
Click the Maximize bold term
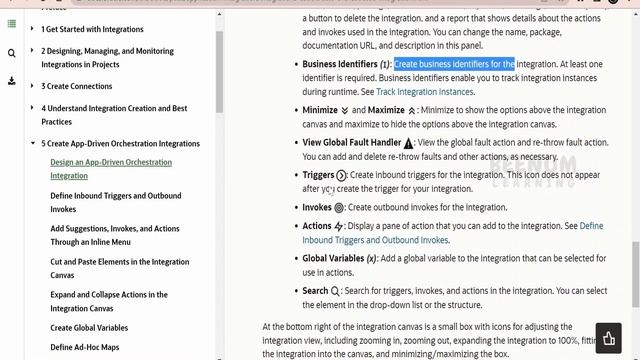point(386,110)
